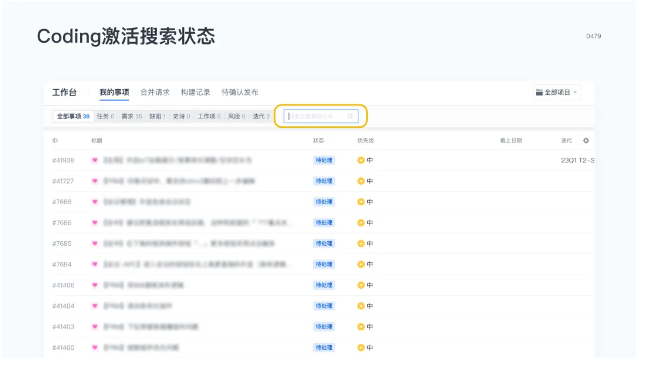
Task: Open 待处理 status tag of #7686
Action: 324,223
